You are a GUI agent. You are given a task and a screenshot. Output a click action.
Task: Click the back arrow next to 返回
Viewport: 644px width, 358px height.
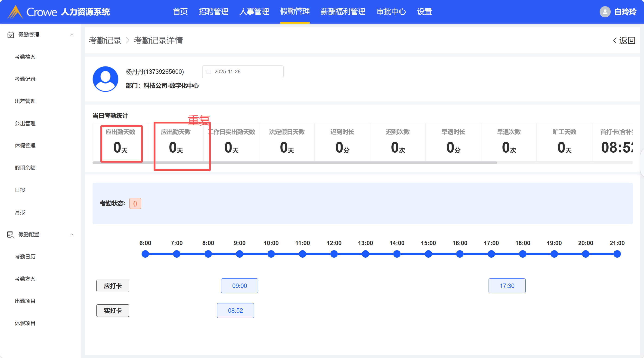coord(615,40)
